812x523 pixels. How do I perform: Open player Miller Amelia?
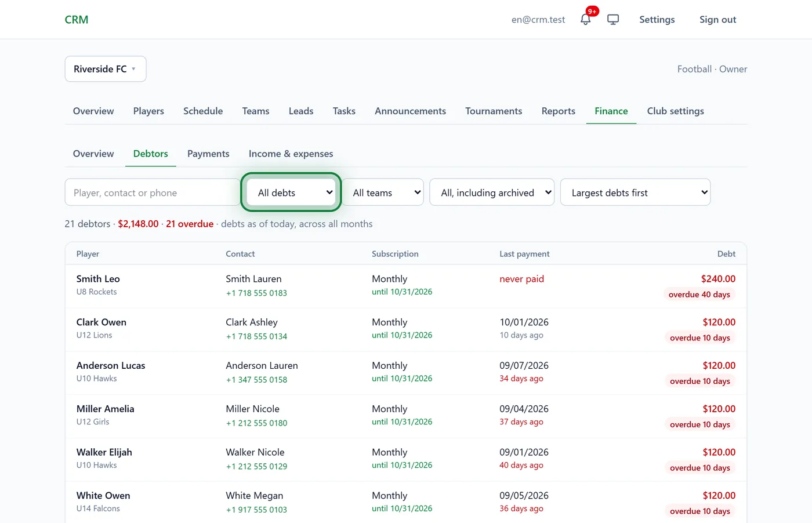coord(106,409)
